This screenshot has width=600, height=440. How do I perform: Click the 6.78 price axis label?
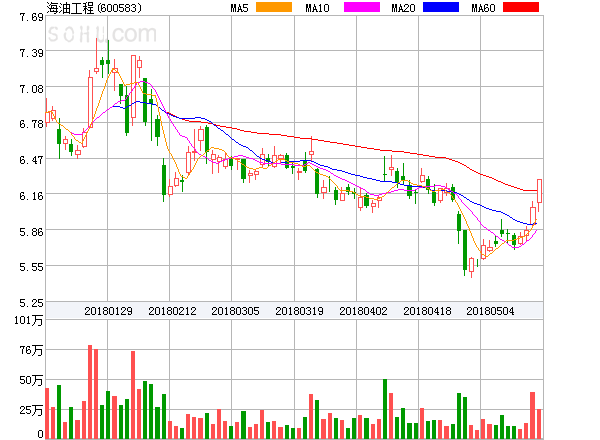31,124
